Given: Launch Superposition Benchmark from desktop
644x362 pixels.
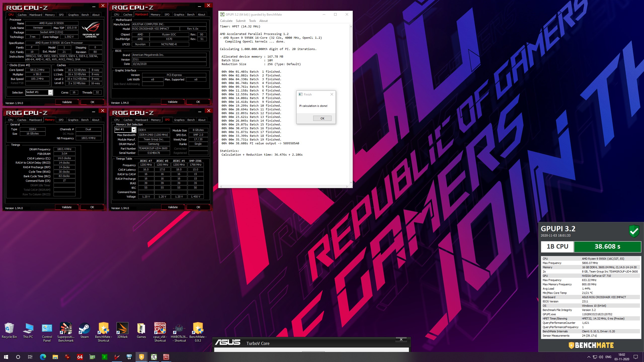Looking at the screenshot, I should coord(66,332).
